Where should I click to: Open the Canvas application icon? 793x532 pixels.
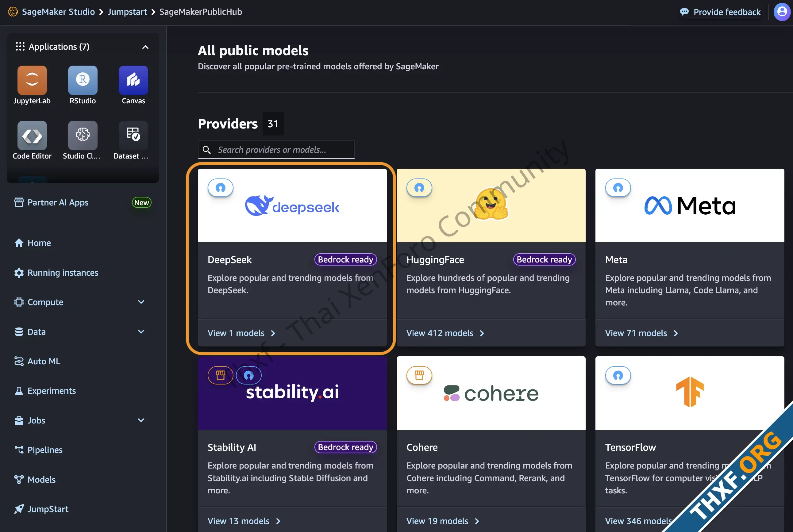coord(133,80)
